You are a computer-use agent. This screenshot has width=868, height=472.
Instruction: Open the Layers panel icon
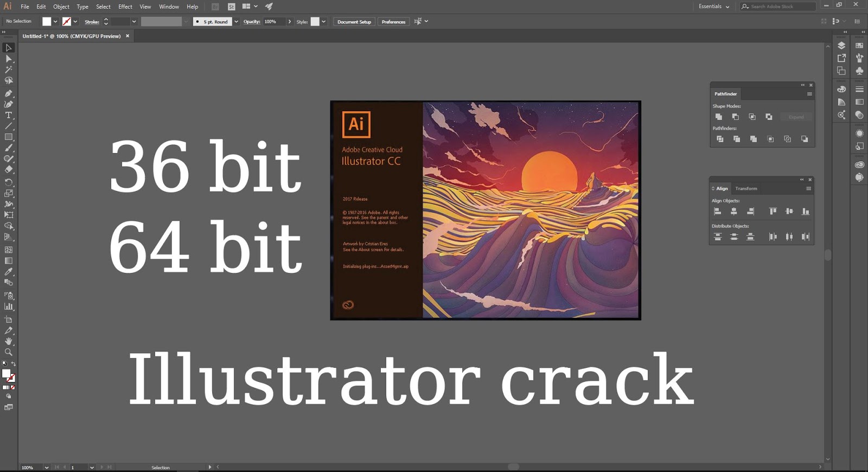(x=841, y=46)
